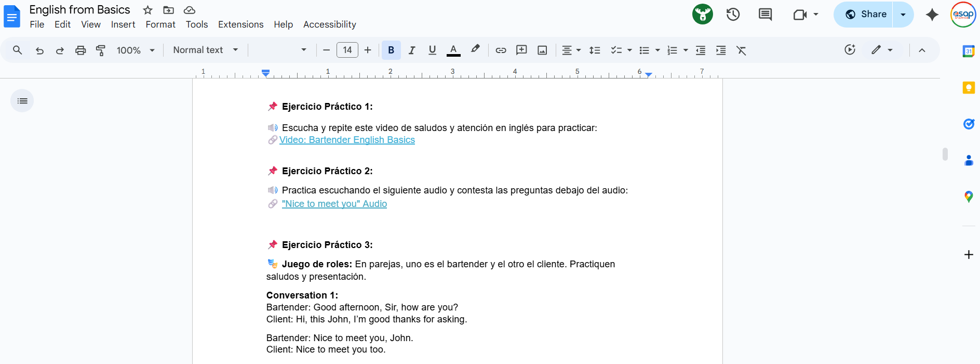Open version history clock icon
Screen dimensions: 980x364
(733, 15)
